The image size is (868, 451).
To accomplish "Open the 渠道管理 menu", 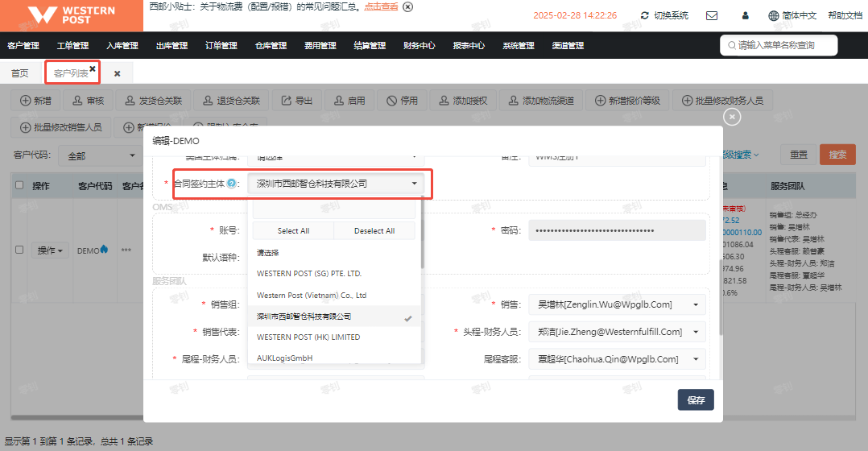I will tap(568, 45).
